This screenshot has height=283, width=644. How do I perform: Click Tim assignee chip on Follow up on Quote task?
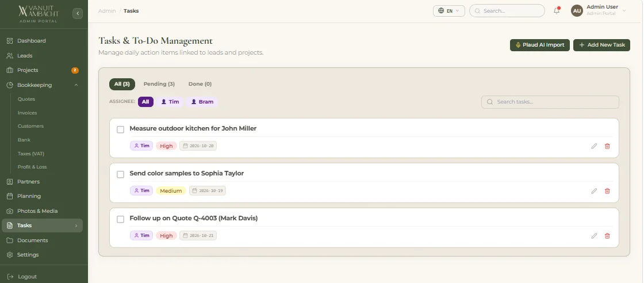(141, 236)
